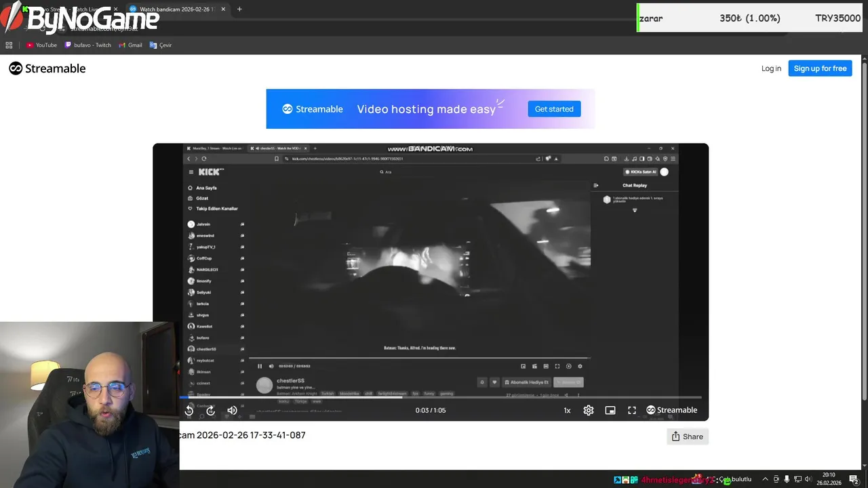Open the Gmail bookmark
This screenshot has height=488, width=868.
point(130,45)
